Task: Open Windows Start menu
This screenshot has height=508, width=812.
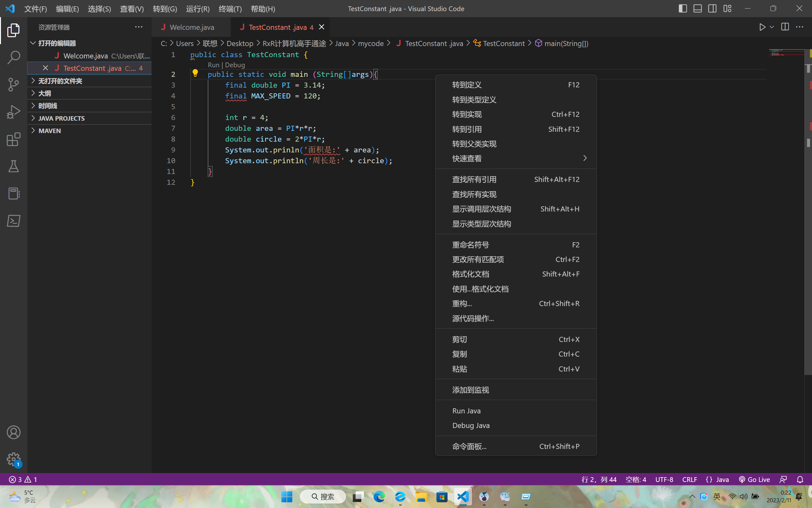Action: [x=286, y=497]
